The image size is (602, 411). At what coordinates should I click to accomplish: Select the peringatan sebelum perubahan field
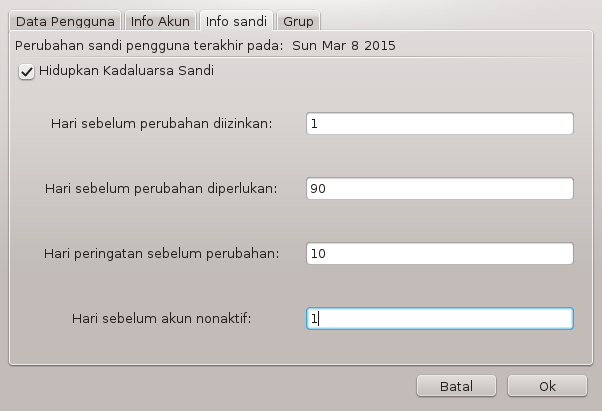point(440,253)
